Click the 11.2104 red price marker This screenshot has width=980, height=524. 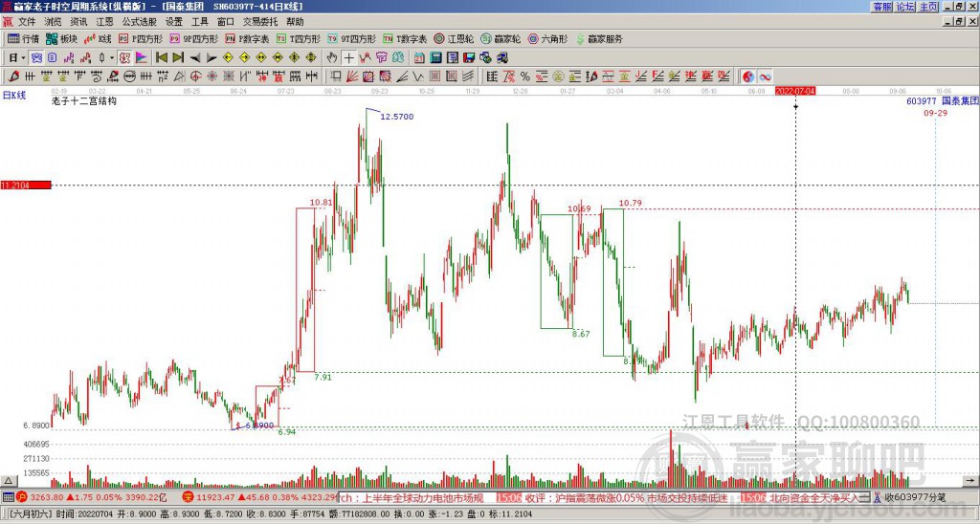tap(26, 185)
